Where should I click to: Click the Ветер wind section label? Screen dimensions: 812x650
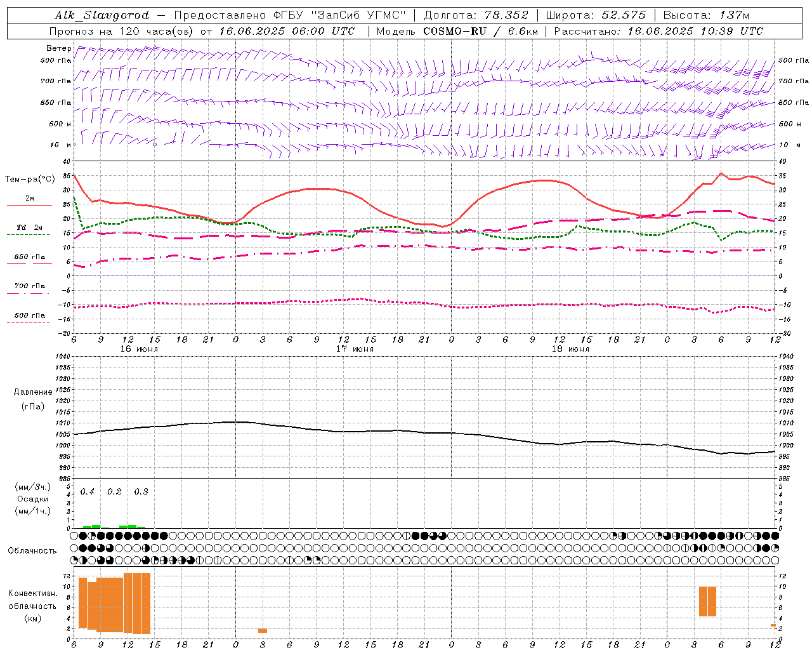tap(58, 48)
